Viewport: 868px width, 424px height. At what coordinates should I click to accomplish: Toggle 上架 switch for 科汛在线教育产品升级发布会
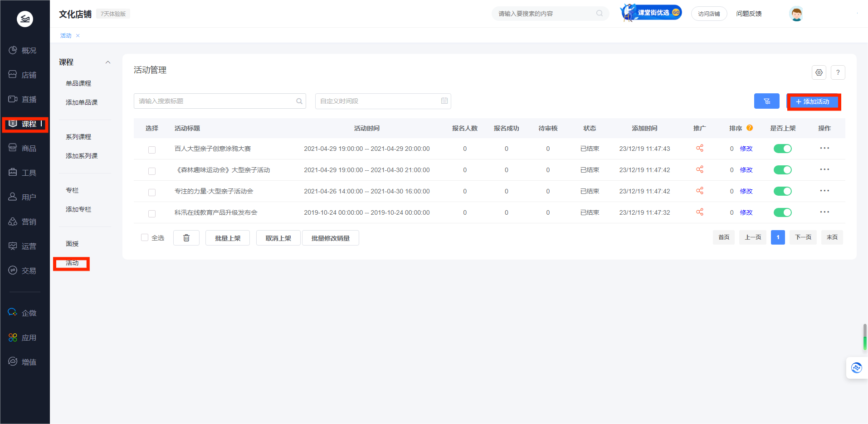pos(782,212)
